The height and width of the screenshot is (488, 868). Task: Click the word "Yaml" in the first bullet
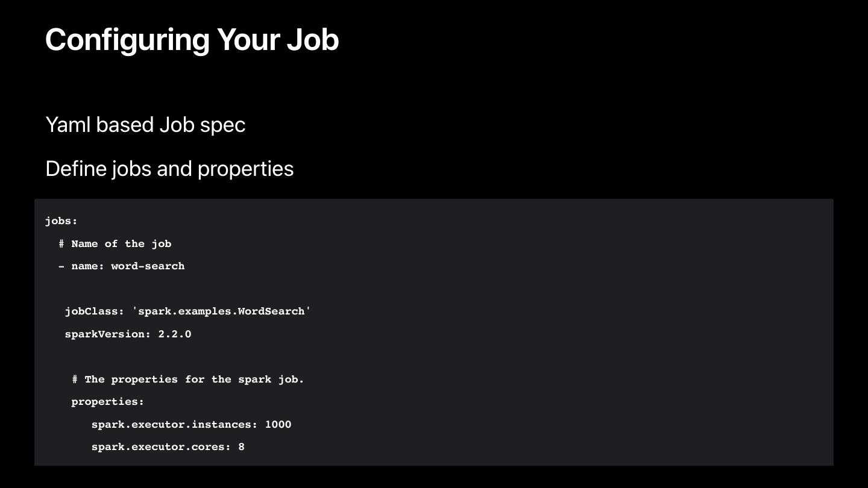point(68,125)
